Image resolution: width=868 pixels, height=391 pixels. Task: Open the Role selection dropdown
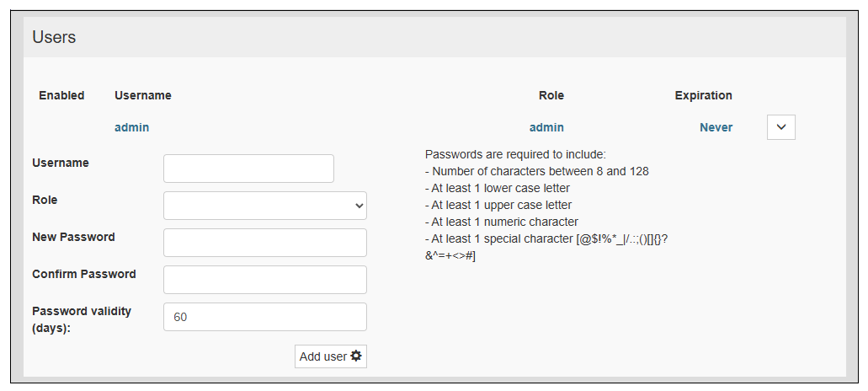264,206
